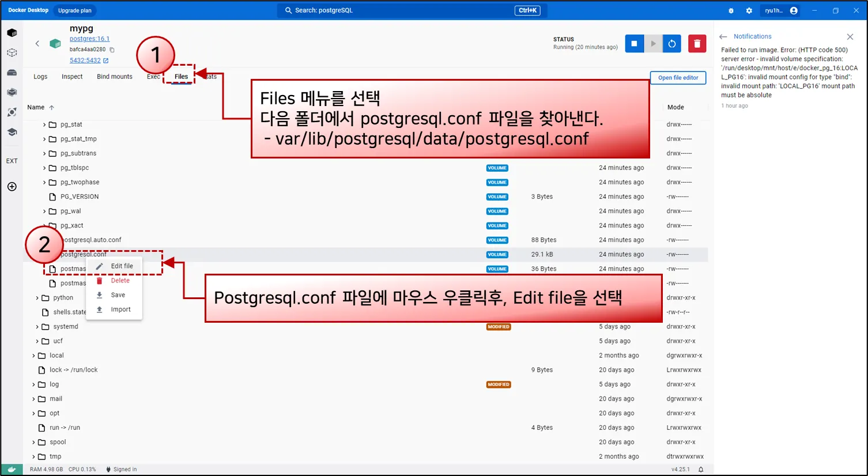Go back from the mypg container
The width and height of the screenshot is (868, 476).
pos(37,43)
